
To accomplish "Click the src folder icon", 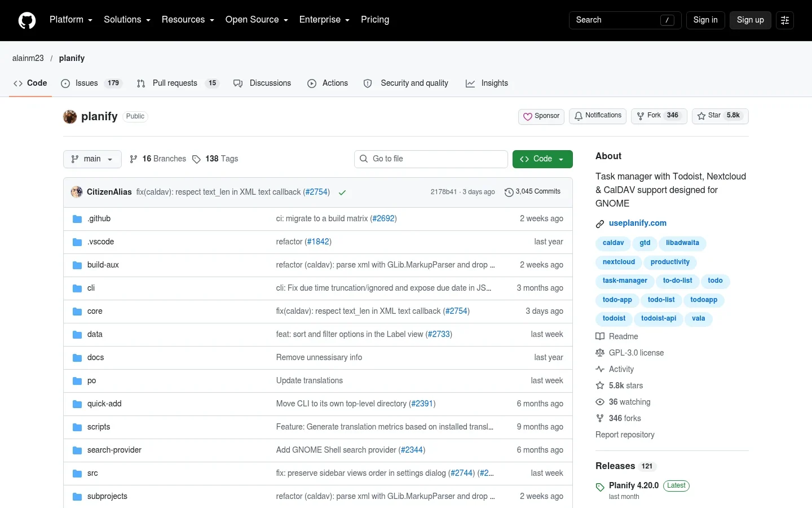I will coord(77,474).
